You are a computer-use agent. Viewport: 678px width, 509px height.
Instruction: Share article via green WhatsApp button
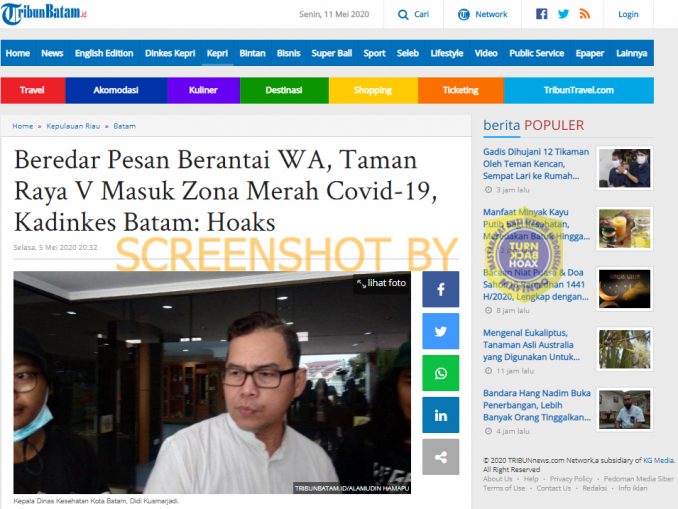tap(441, 373)
